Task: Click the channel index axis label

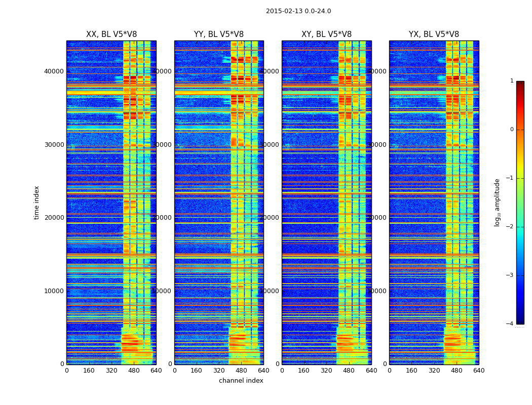Action: [241, 381]
